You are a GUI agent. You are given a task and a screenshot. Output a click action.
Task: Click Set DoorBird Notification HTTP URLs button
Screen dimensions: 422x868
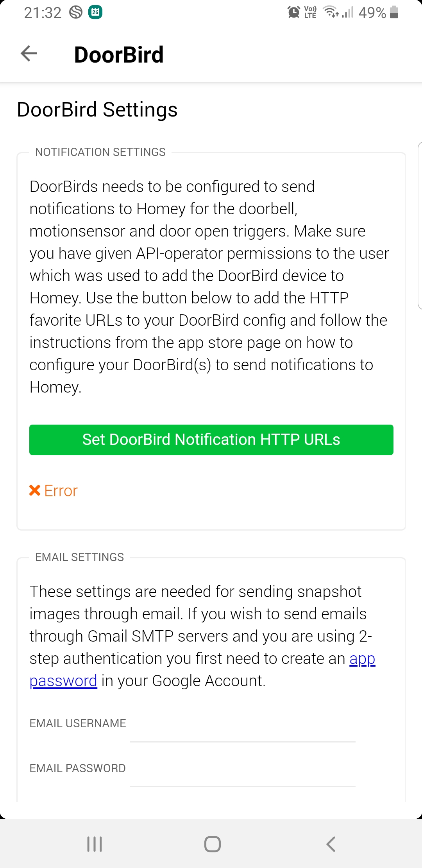[x=211, y=440]
